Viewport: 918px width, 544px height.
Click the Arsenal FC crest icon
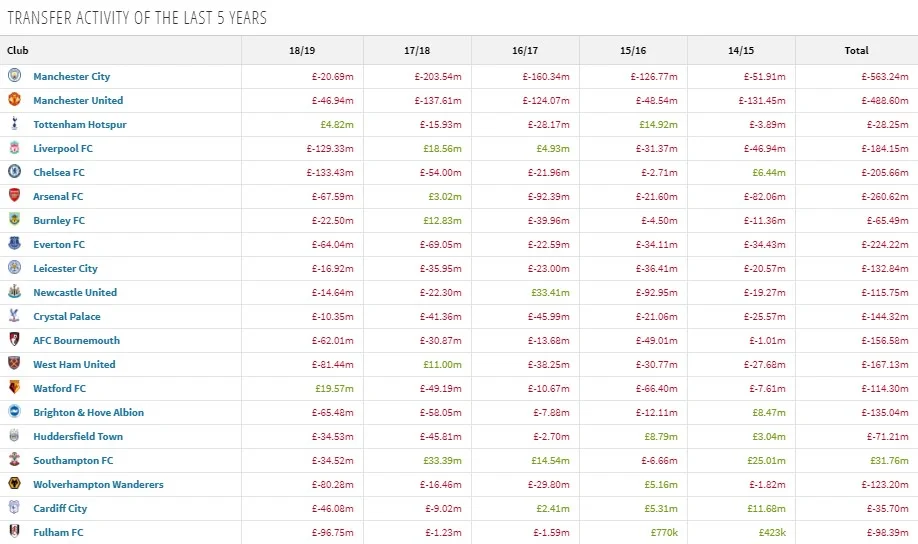coord(14,196)
